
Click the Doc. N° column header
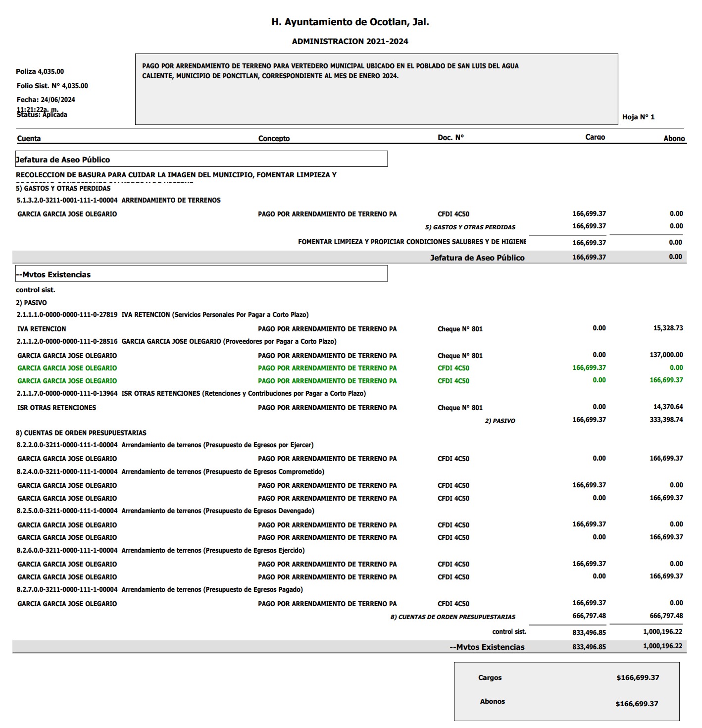(x=451, y=138)
